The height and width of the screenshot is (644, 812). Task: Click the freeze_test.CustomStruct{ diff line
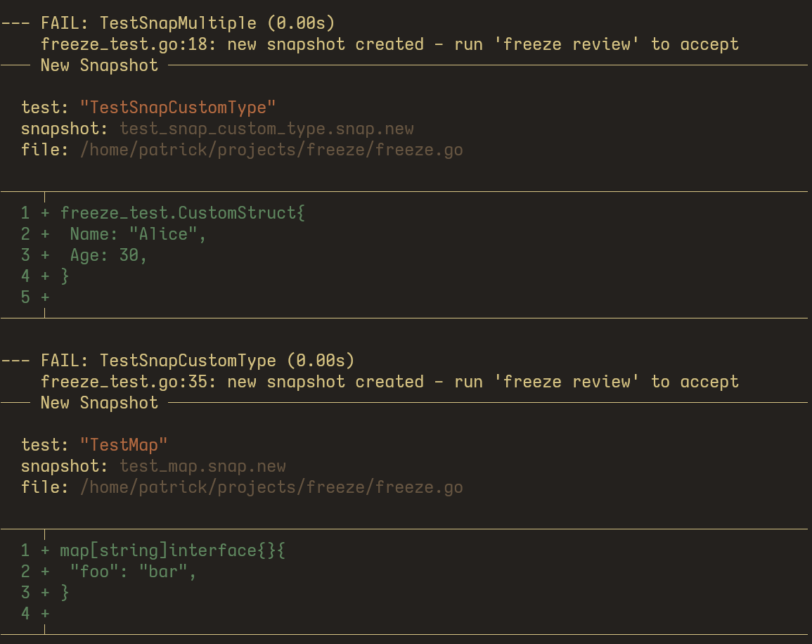(x=182, y=213)
